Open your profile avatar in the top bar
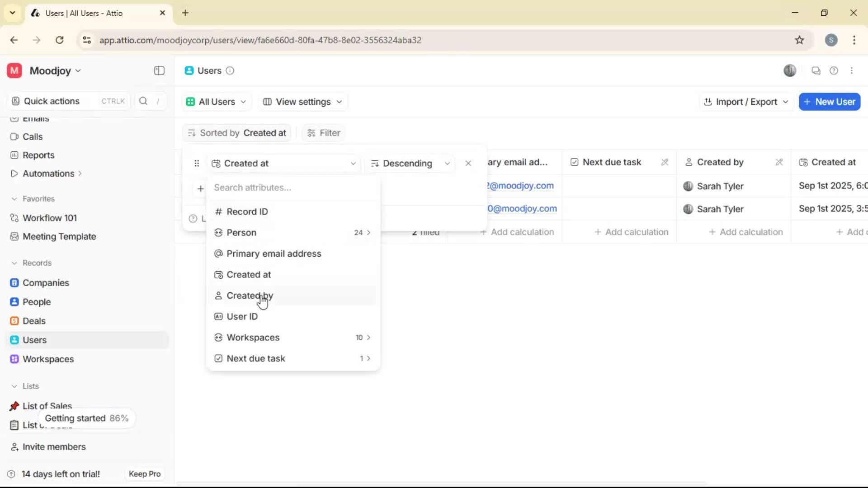This screenshot has height=488, width=868. [790, 70]
